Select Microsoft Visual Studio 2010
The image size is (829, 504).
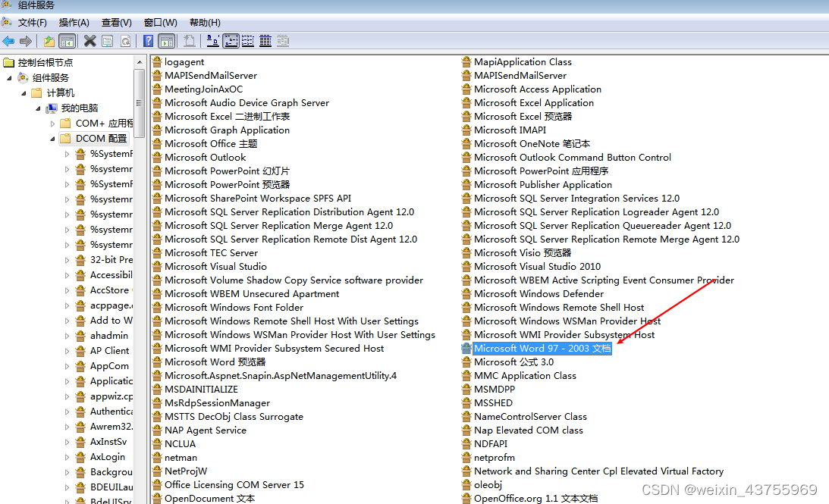(537, 267)
